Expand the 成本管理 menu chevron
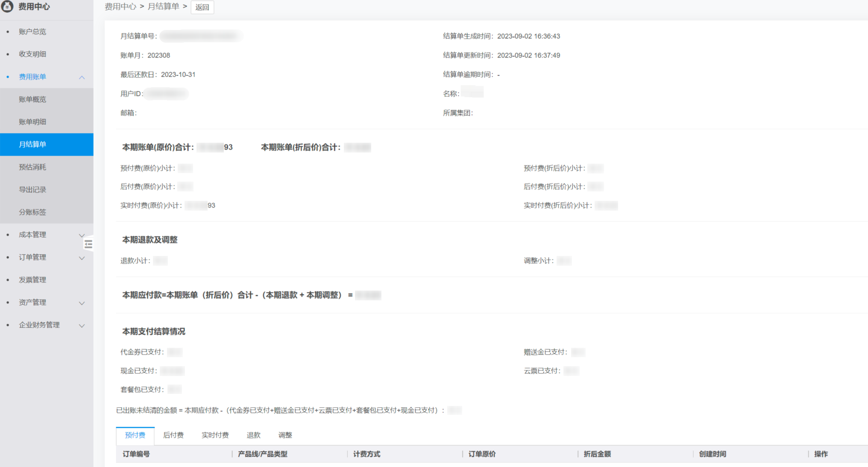 click(x=82, y=235)
